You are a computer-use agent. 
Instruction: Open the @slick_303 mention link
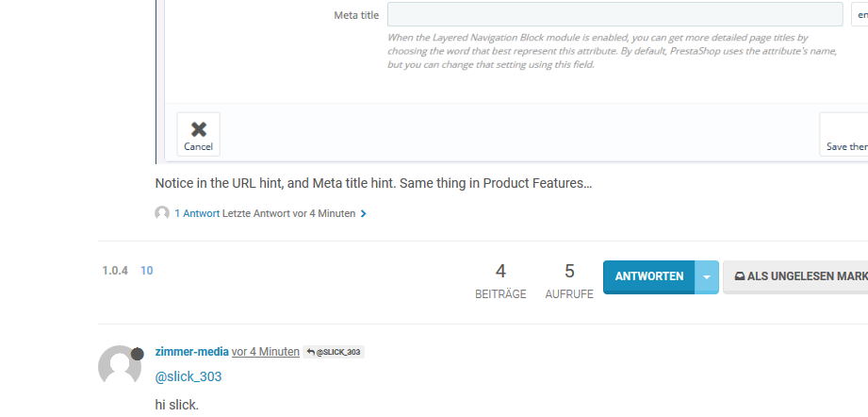click(x=188, y=376)
